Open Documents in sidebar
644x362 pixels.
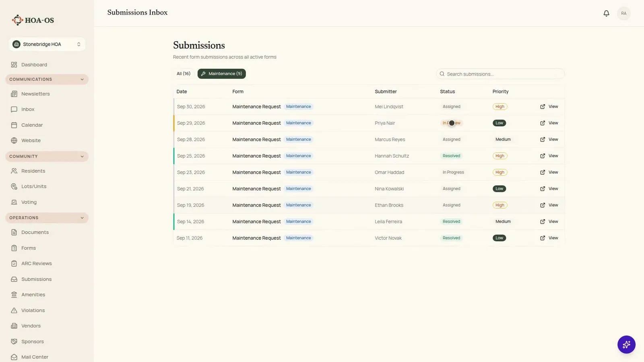point(47,232)
